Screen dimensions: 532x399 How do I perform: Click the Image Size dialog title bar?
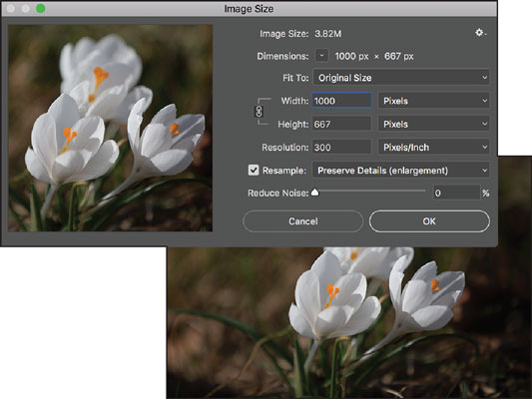(x=249, y=8)
